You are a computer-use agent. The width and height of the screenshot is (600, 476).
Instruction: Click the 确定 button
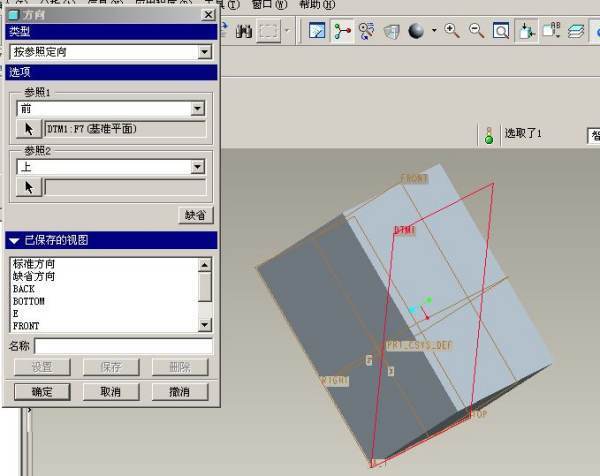(x=42, y=391)
